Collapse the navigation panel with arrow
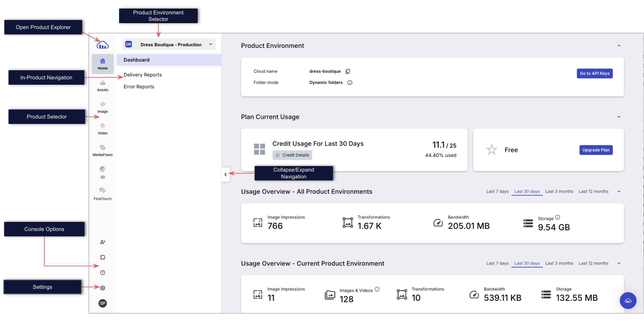This screenshot has height=329, width=644. (226, 174)
